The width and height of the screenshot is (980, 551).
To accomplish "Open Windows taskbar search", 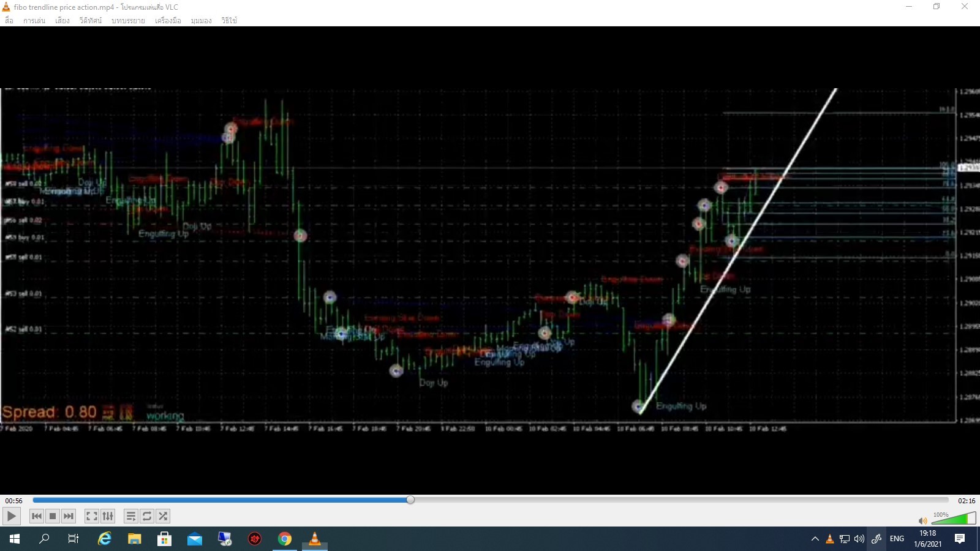I will tap(44, 539).
